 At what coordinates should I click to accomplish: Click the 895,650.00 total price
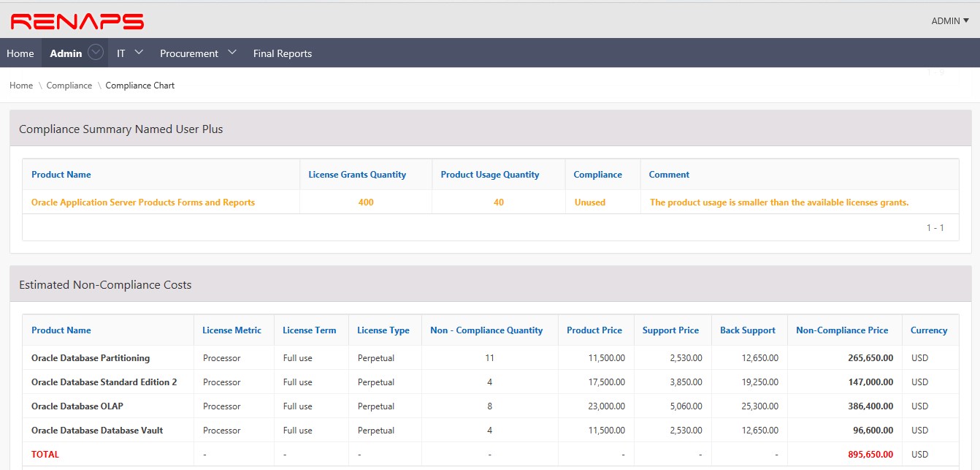(870, 455)
